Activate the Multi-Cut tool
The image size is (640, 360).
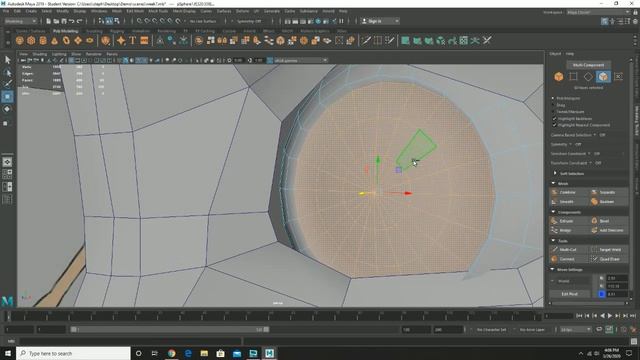point(569,249)
